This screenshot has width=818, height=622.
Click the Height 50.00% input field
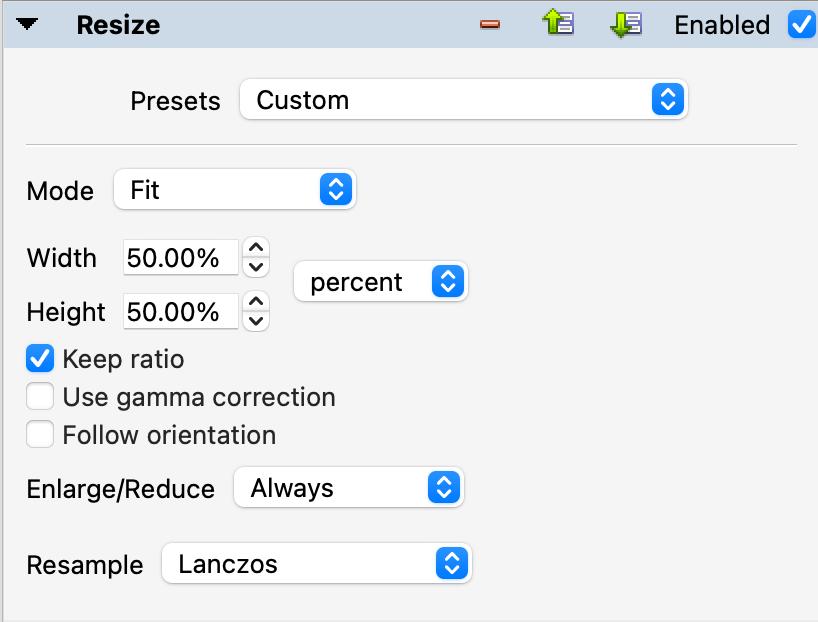pos(181,312)
